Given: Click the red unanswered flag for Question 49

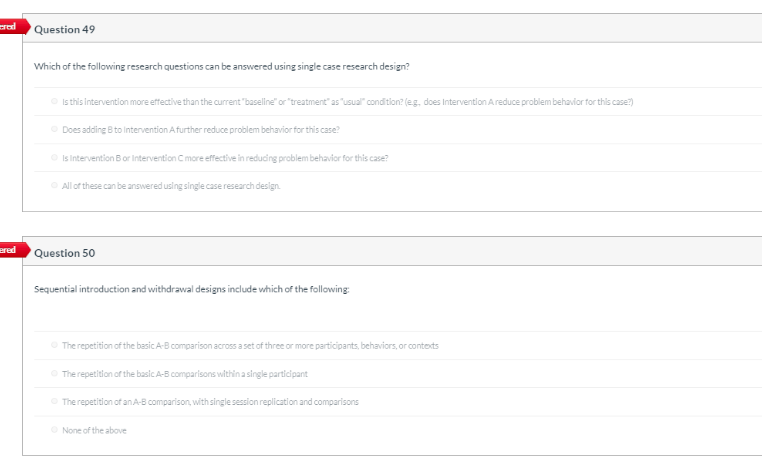Looking at the screenshot, I should 14,27.
